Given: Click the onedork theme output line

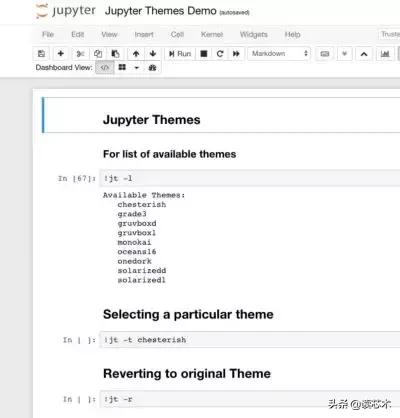Looking at the screenshot, I should tap(134, 261).
